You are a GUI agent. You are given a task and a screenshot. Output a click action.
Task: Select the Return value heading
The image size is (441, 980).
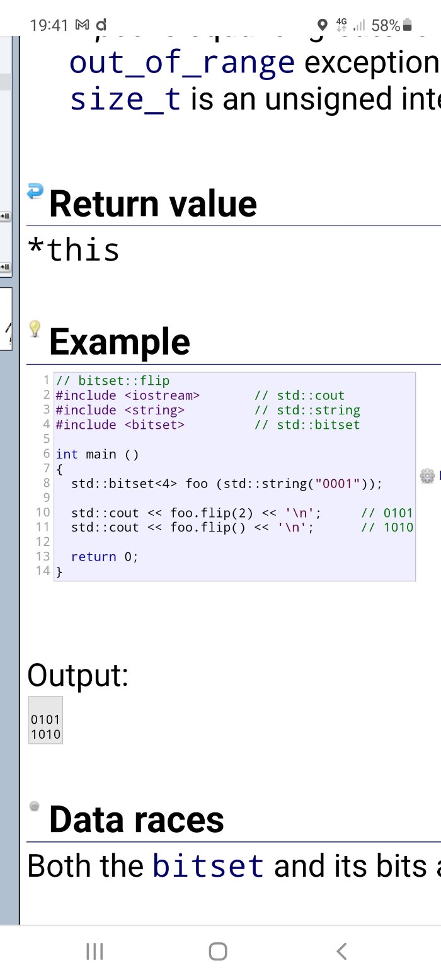click(153, 204)
